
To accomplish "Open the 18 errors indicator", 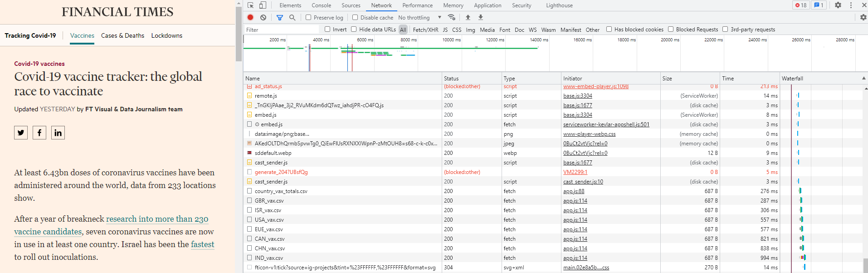I will click(801, 5).
